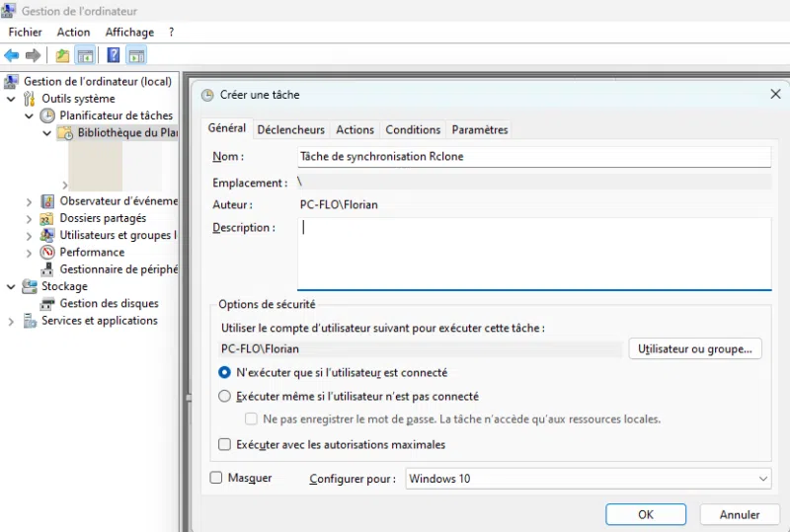Image resolution: width=790 pixels, height=532 pixels.
Task: Click the Gestion des disques drive icon
Action: [x=47, y=304]
